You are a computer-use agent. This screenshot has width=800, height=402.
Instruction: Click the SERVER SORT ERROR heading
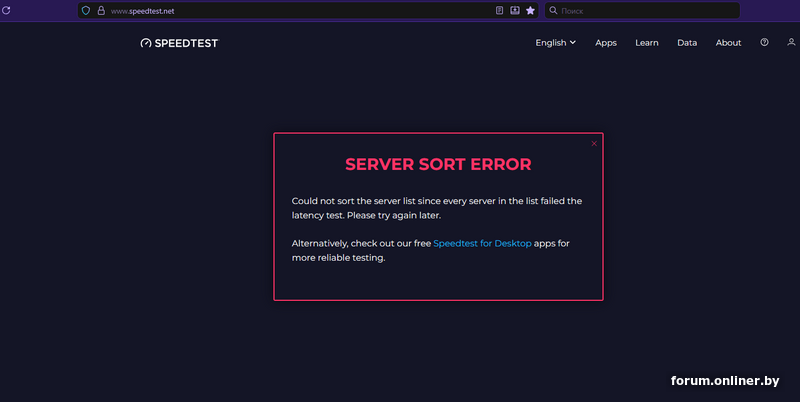pos(438,164)
